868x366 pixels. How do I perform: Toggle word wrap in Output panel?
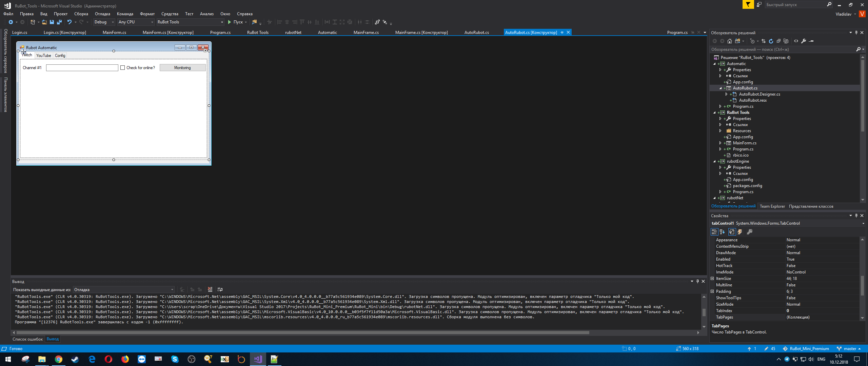(220, 289)
